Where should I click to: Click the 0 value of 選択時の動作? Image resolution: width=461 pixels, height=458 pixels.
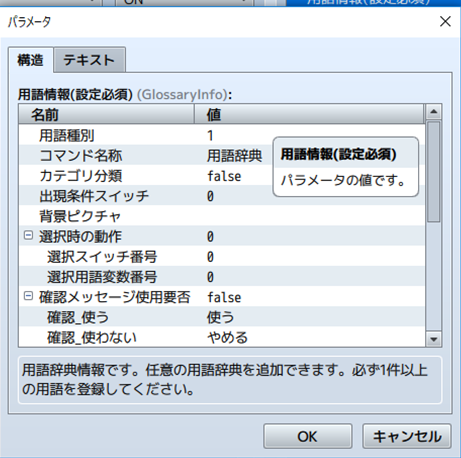(210, 237)
